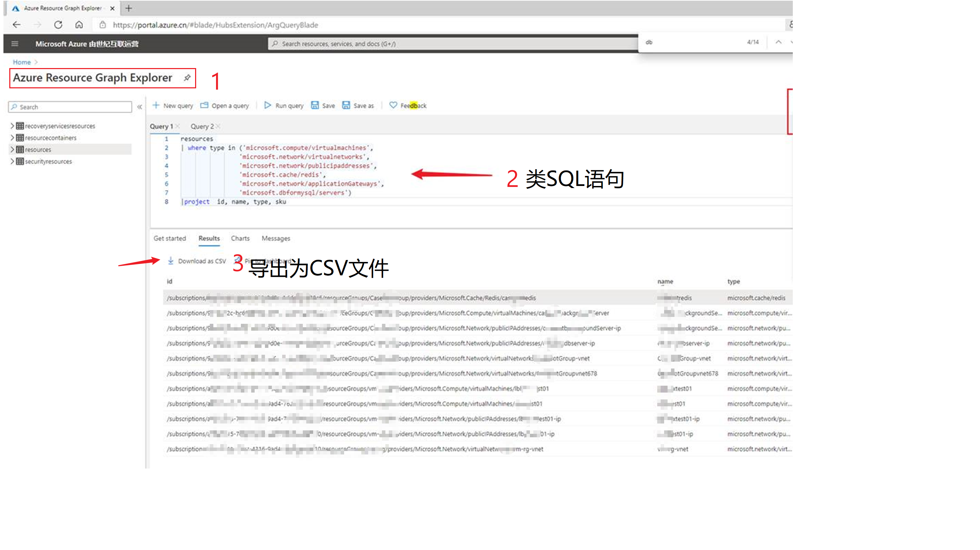
Task: Collapse the left pane with the double-chevron
Action: pos(140,107)
